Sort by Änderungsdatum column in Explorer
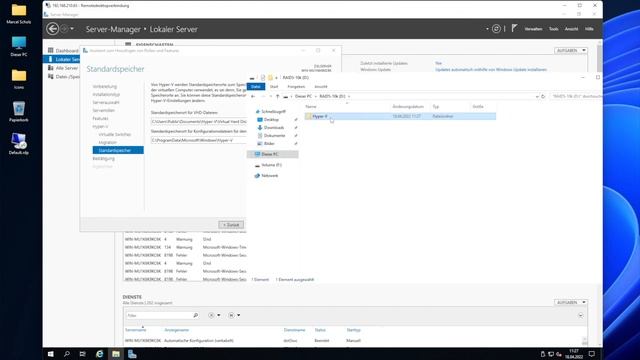This screenshot has height=360, width=640. 408,107
